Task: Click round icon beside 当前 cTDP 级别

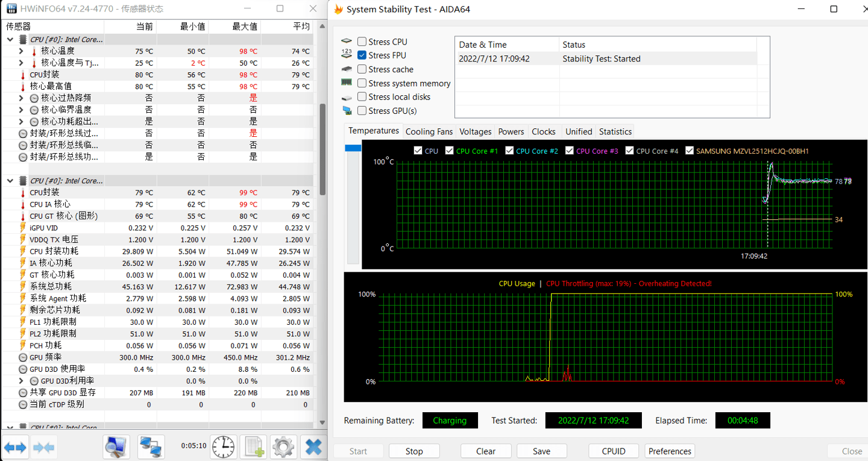Action: point(23,404)
